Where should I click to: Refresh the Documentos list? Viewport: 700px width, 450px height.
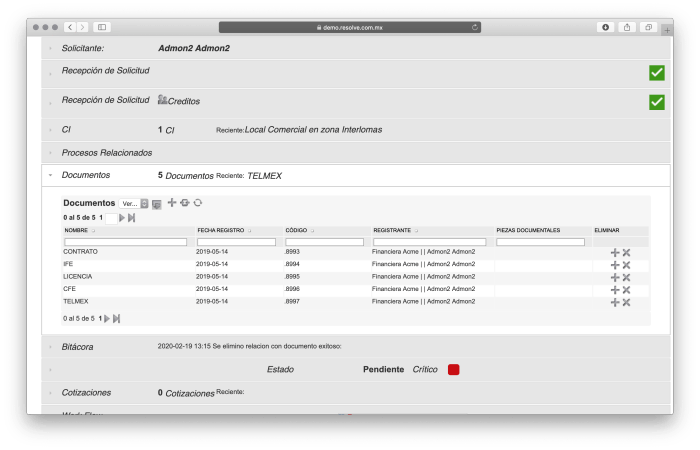(x=198, y=203)
